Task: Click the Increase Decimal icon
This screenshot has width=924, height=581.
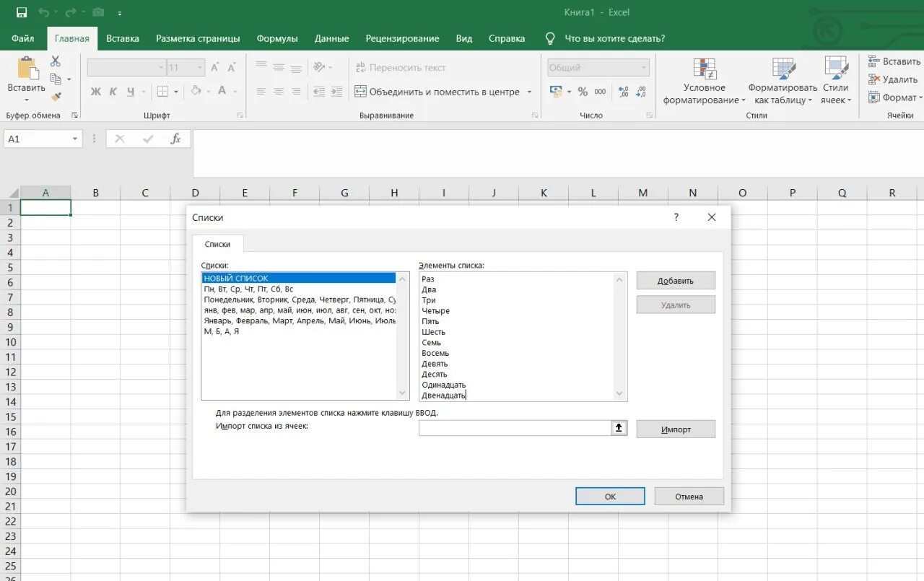Action: tap(624, 92)
